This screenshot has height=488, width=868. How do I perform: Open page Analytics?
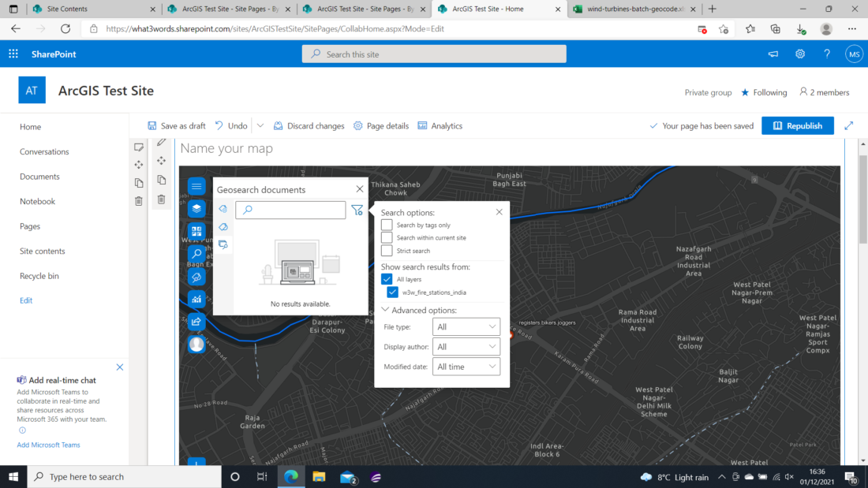coord(440,126)
